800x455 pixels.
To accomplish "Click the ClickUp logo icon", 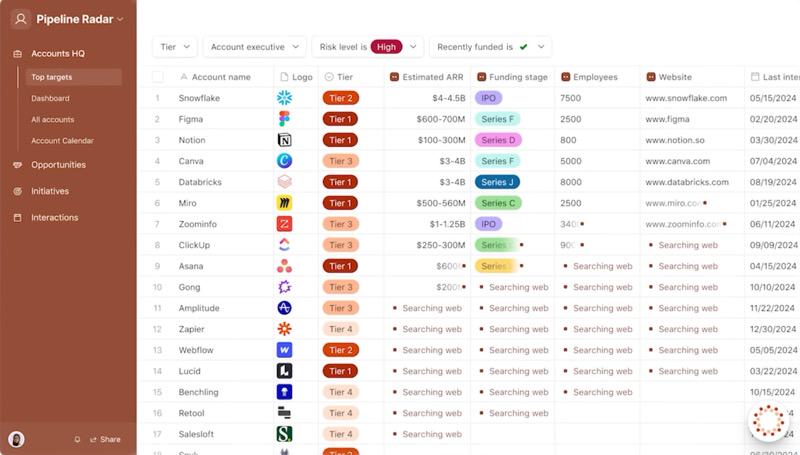I will [284, 245].
